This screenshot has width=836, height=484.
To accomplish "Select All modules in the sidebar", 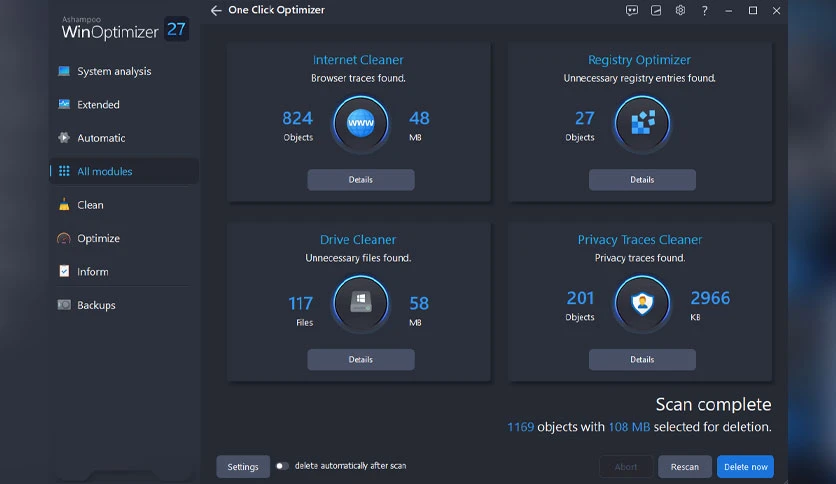I will pyautogui.click(x=124, y=171).
